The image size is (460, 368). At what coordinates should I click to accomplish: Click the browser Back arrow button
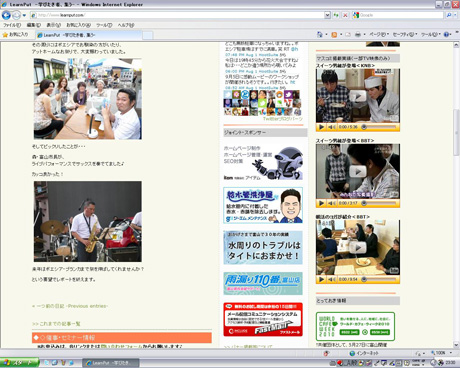(x=6, y=15)
